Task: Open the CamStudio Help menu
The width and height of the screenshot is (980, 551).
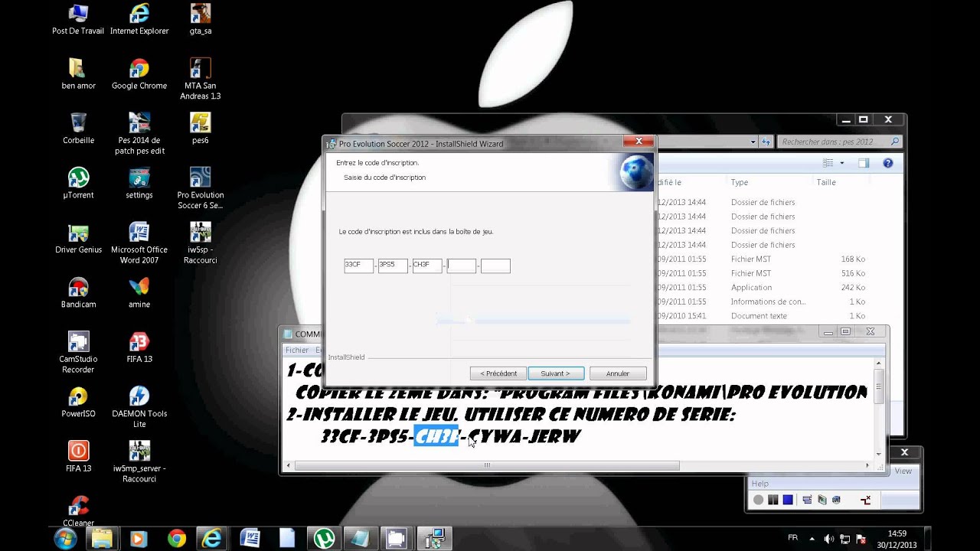Action: [x=759, y=484]
